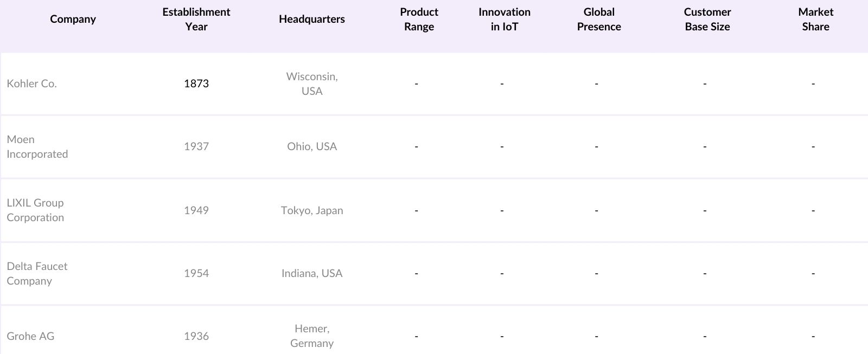Select the Grohe AG company name
Viewport: 868px width, 354px height.
(30, 336)
